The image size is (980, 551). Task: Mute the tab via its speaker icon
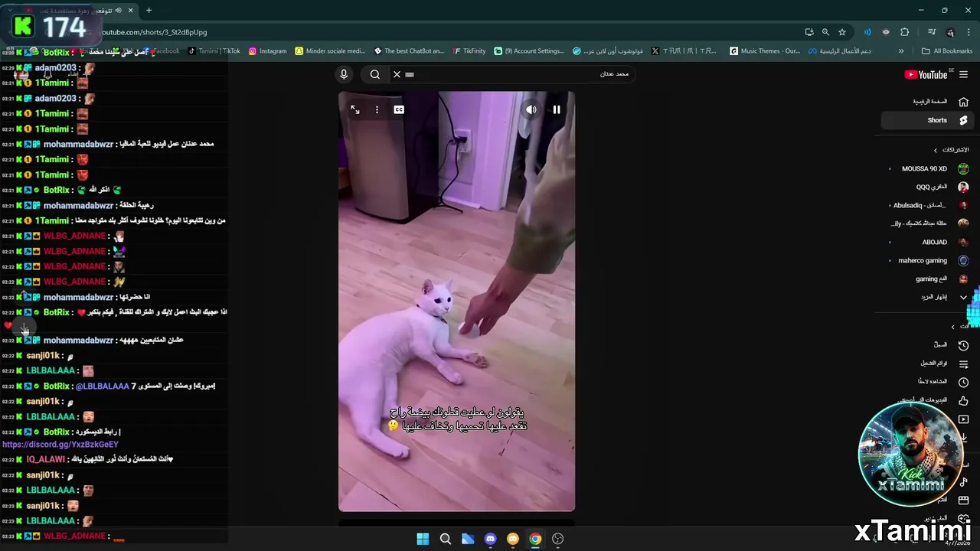pos(118,11)
